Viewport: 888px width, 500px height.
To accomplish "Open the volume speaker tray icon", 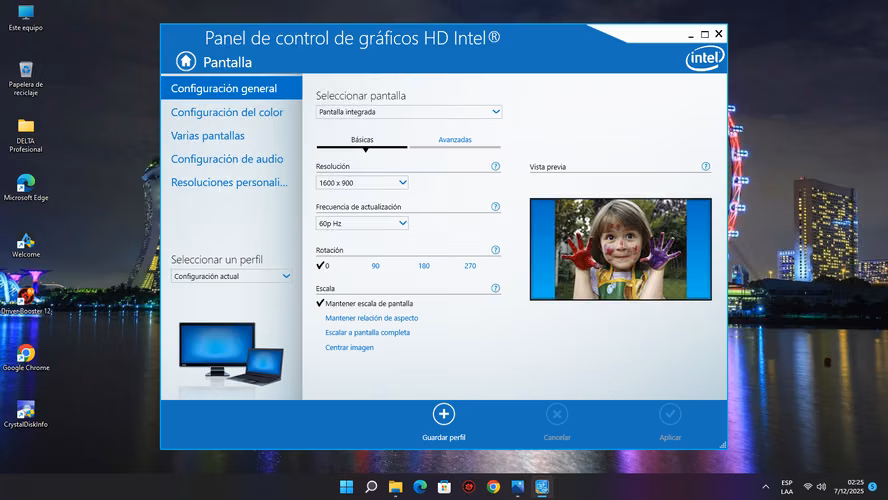I will pos(821,486).
